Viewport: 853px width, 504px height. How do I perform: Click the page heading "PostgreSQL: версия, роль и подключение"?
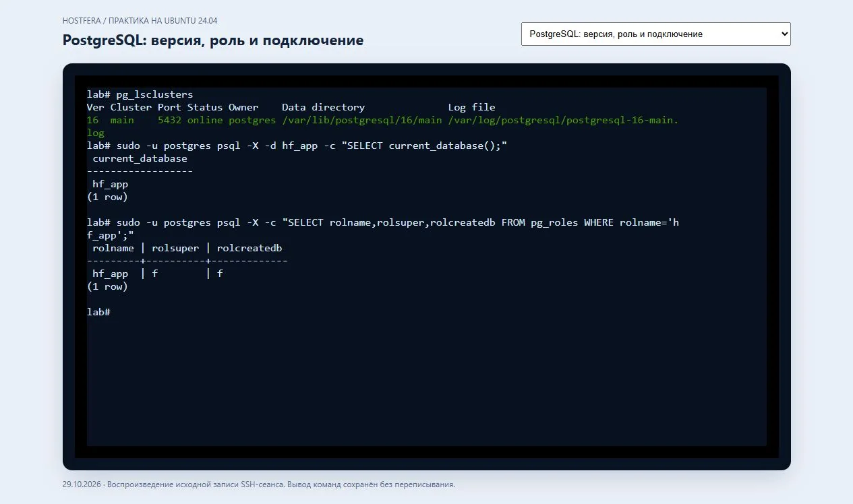pyautogui.click(x=213, y=40)
